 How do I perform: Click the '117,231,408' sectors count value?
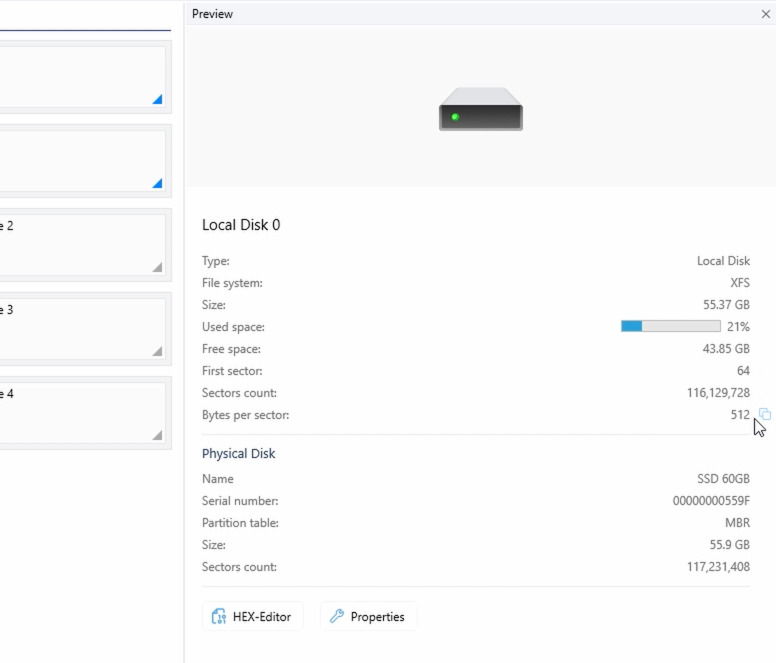coord(719,567)
